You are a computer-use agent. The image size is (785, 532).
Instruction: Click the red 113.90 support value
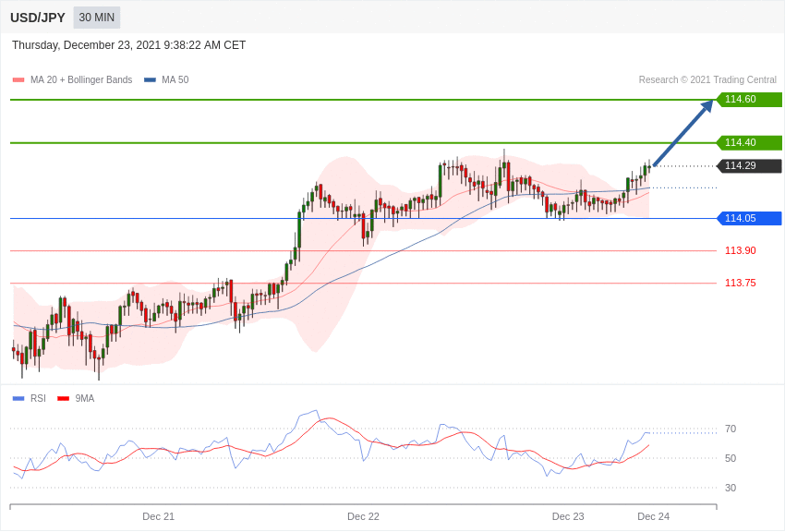(x=741, y=250)
